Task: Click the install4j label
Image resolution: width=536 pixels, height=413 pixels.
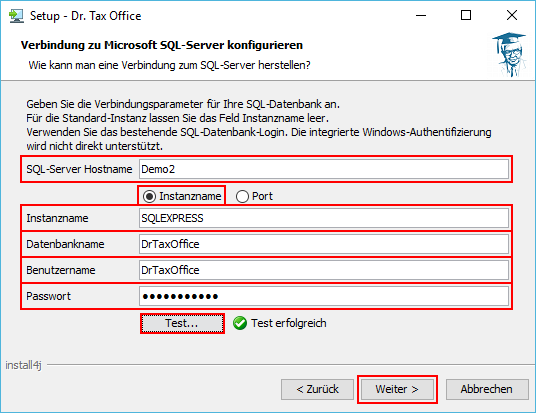Action: click(x=23, y=365)
